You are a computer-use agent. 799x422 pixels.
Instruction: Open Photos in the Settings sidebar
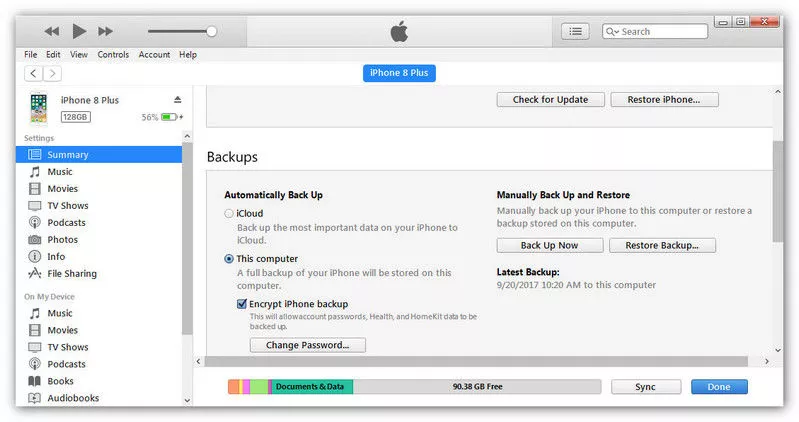[61, 240]
